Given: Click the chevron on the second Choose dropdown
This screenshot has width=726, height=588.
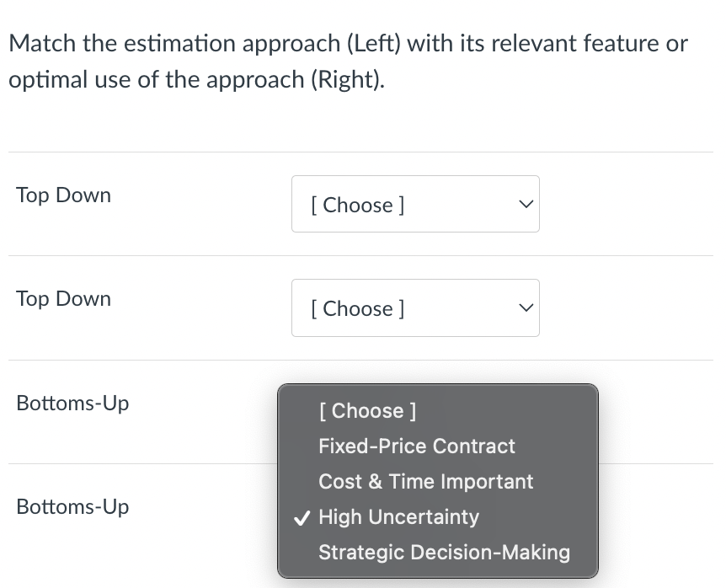Looking at the screenshot, I should click(x=526, y=307).
